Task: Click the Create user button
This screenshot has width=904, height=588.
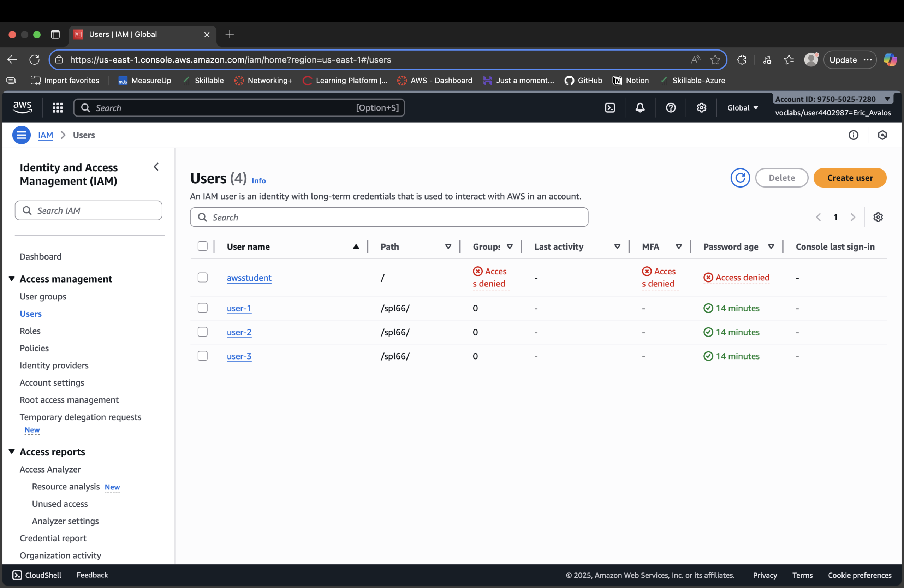Action: pyautogui.click(x=850, y=177)
